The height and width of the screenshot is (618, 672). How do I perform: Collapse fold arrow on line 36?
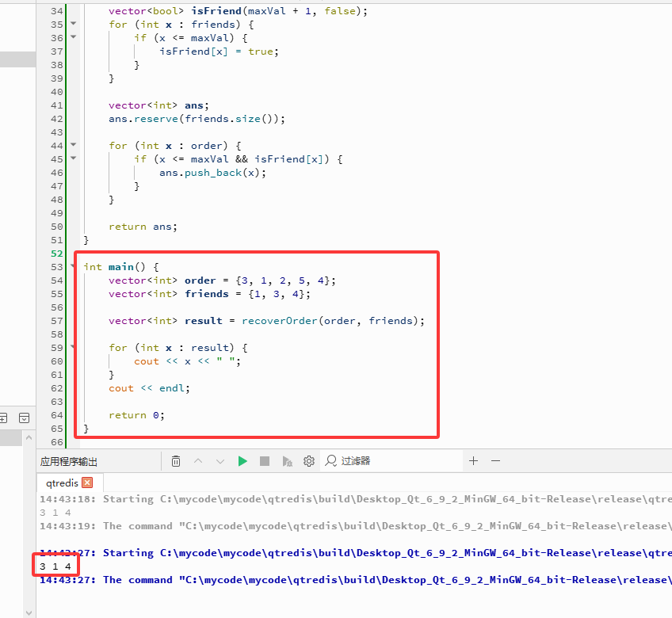tap(73, 37)
